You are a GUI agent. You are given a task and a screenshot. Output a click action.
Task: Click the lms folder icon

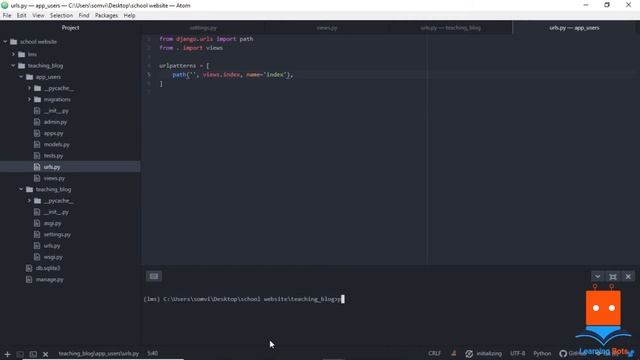[x=22, y=54]
